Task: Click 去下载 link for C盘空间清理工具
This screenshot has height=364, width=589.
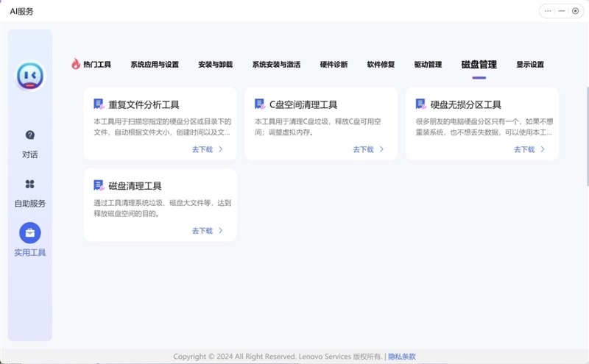Action: pos(363,149)
